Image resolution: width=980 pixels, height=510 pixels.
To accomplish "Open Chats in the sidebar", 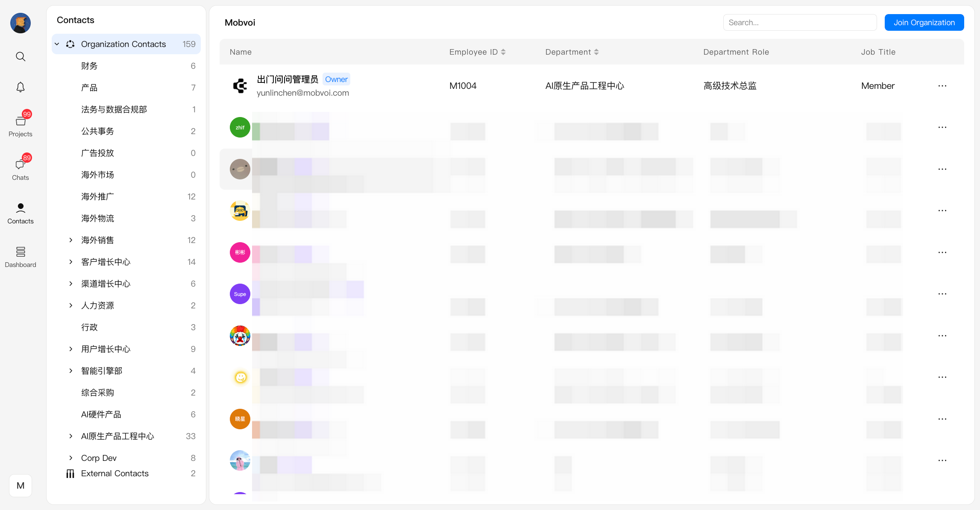I will [21, 168].
